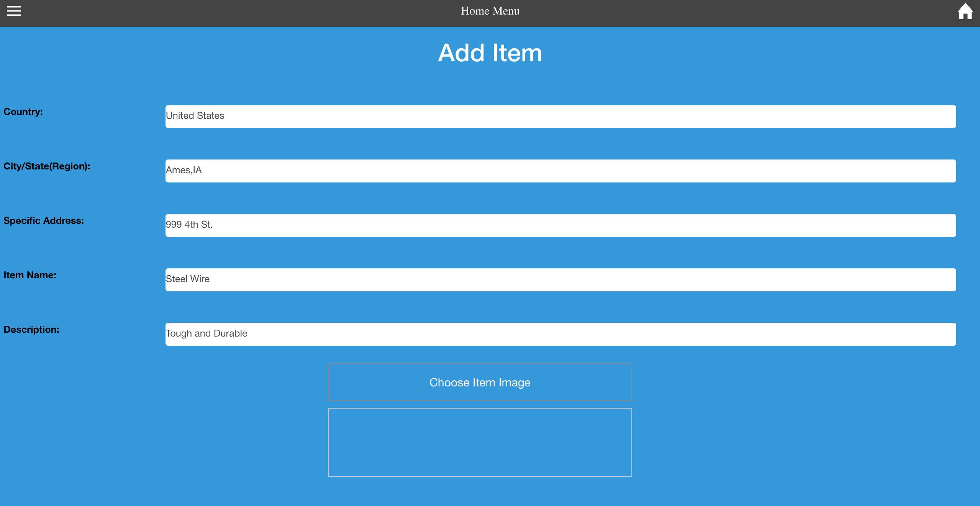
Task: Open the hamburger navigation menu
Action: [14, 11]
